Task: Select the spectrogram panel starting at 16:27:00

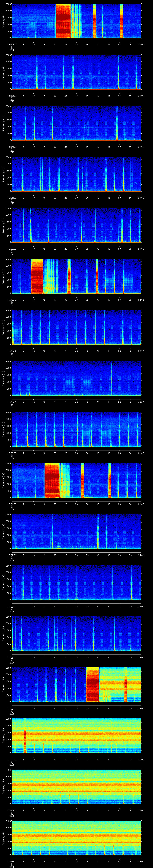Action: 76,276
